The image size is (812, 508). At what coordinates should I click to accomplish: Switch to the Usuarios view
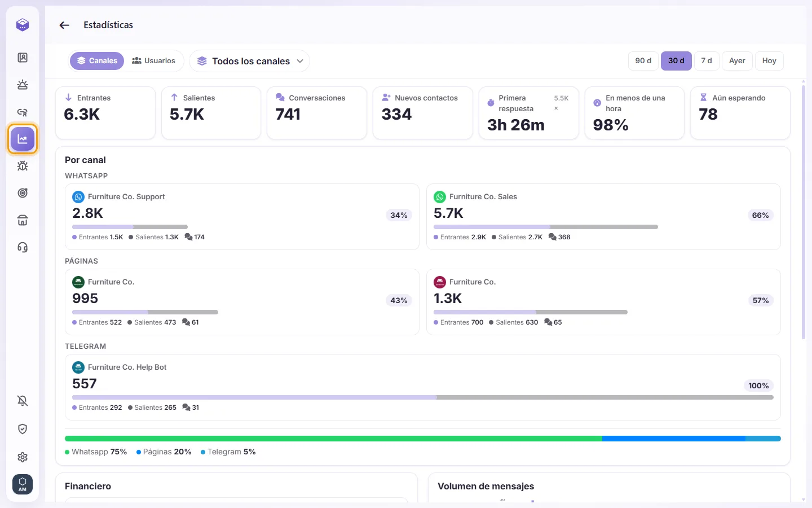[154, 61]
